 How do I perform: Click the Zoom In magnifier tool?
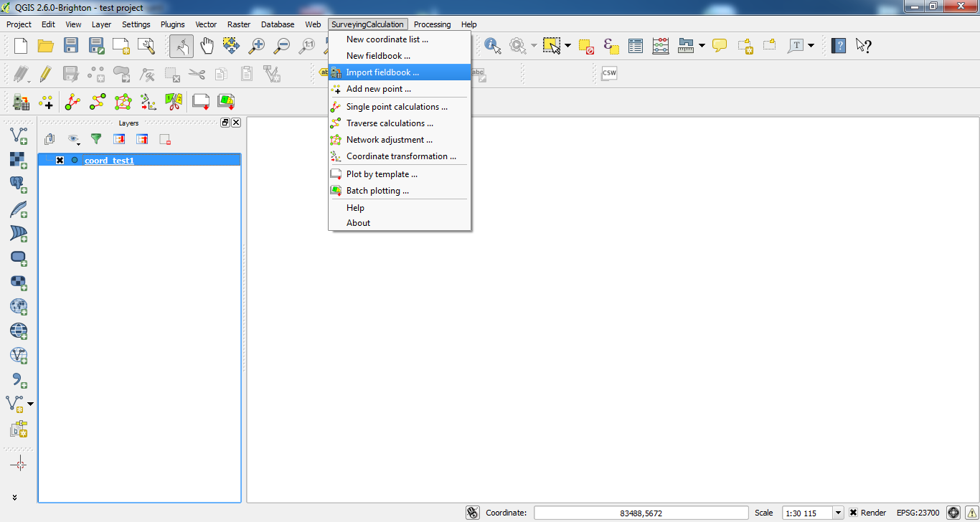(256, 46)
